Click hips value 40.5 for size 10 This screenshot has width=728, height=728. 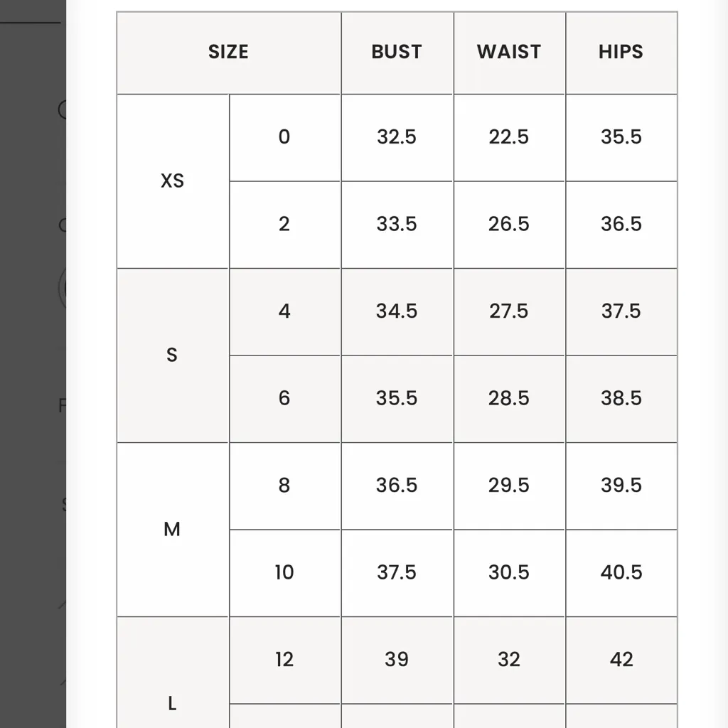point(621,572)
